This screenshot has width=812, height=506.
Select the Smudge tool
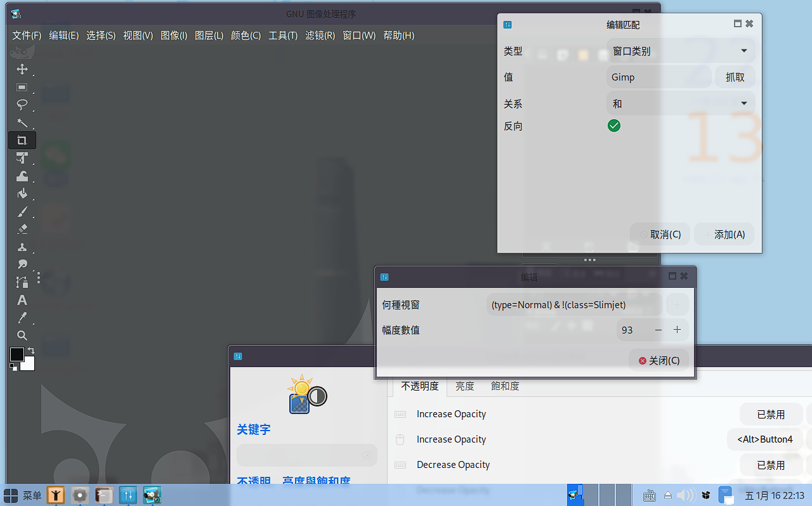click(22, 264)
